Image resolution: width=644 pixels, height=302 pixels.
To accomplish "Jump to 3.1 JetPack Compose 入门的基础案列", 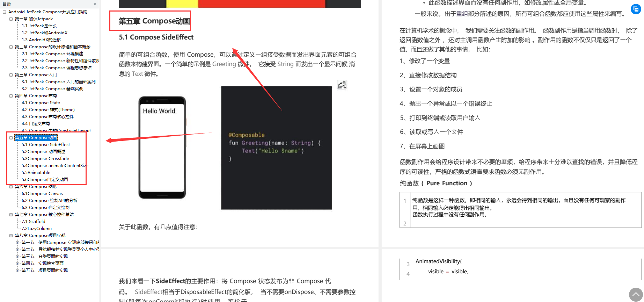I will click(58, 82).
